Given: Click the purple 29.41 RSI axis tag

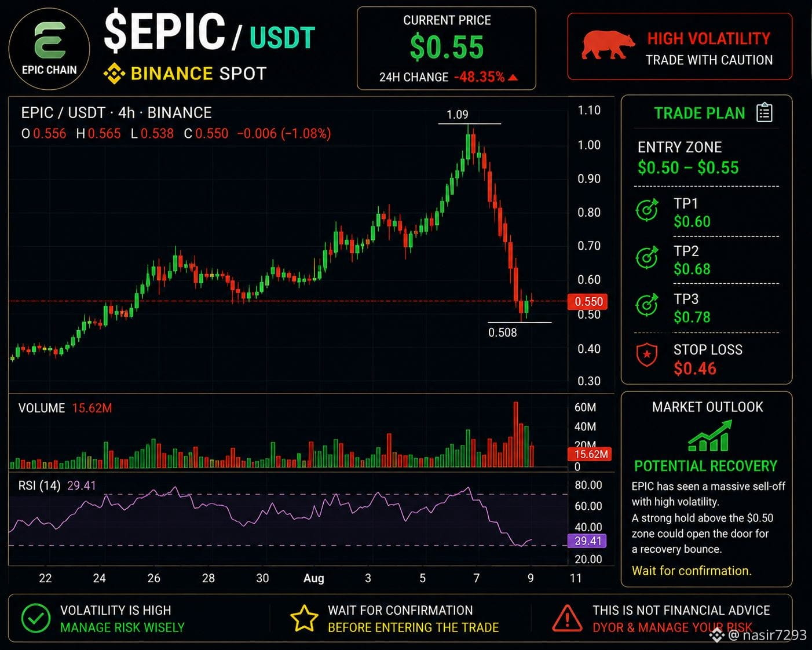Looking at the screenshot, I should tap(587, 541).
